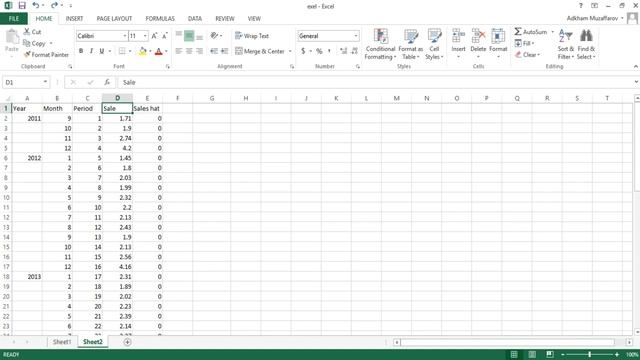Click the AutoSum sigma button
640x360 pixels.
[x=531, y=31]
